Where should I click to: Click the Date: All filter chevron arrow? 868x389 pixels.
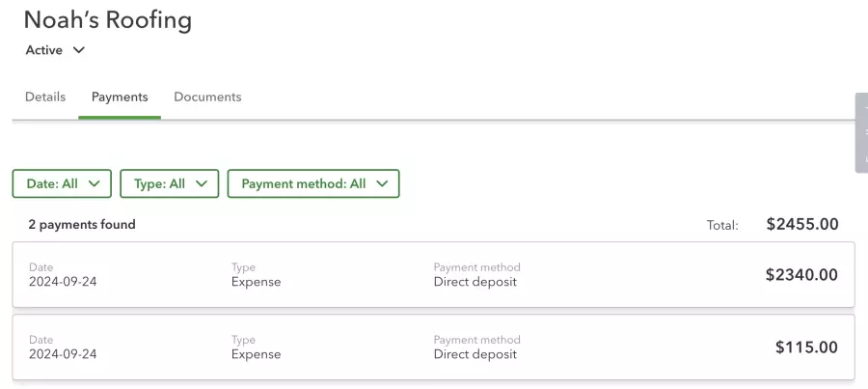point(95,184)
